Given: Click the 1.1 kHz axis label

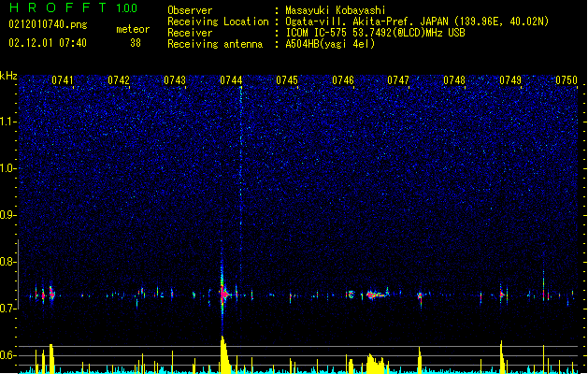Looking at the screenshot, I should 7,122.
